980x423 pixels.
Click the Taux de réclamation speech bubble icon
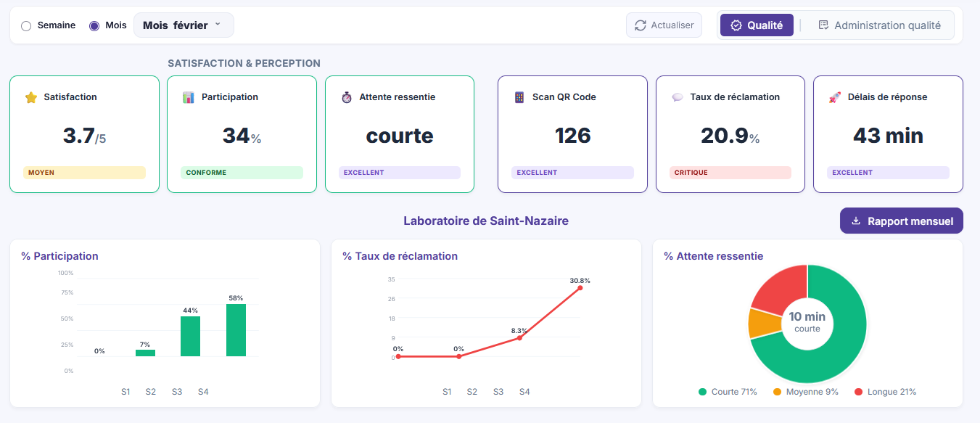tap(676, 96)
